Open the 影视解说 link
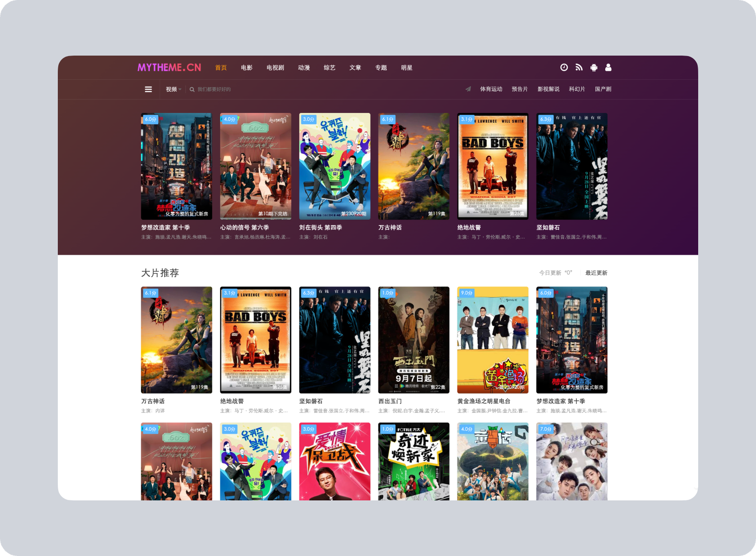This screenshot has width=756, height=556. pyautogui.click(x=548, y=89)
